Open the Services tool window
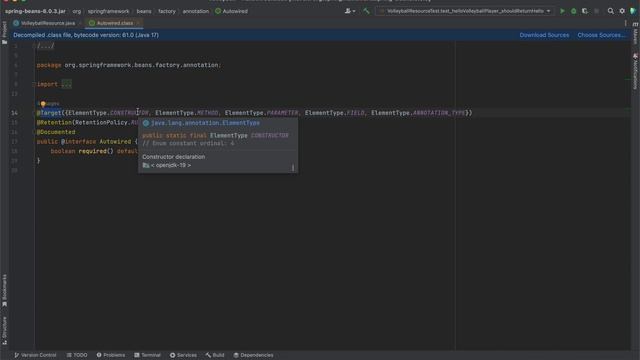Screen dimensions: 640x360 pyautogui.click(x=183, y=355)
